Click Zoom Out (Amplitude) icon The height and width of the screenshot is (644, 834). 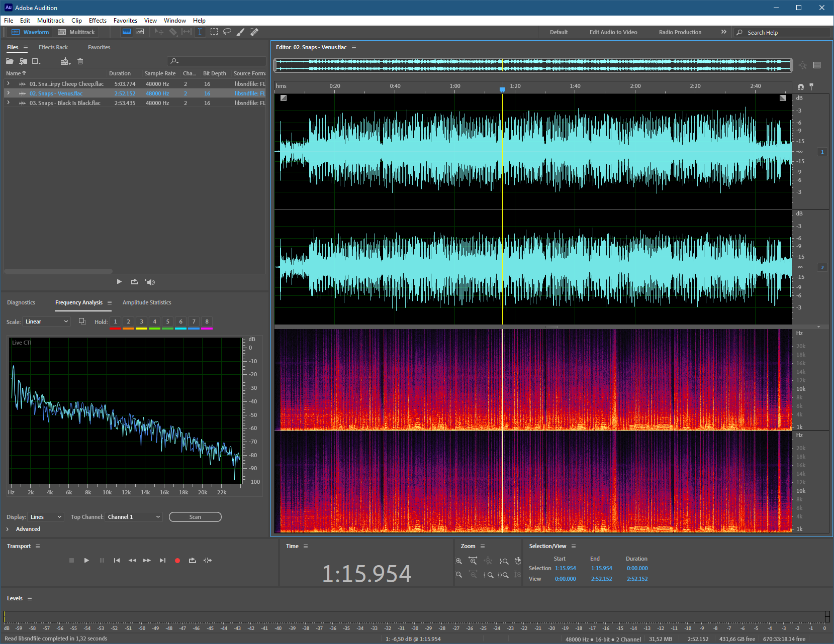point(458,574)
